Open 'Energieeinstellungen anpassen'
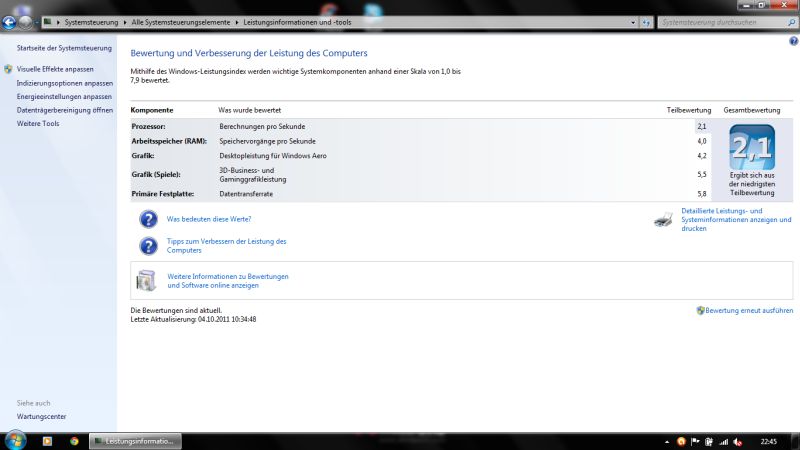The height and width of the screenshot is (450, 800). click(x=64, y=96)
